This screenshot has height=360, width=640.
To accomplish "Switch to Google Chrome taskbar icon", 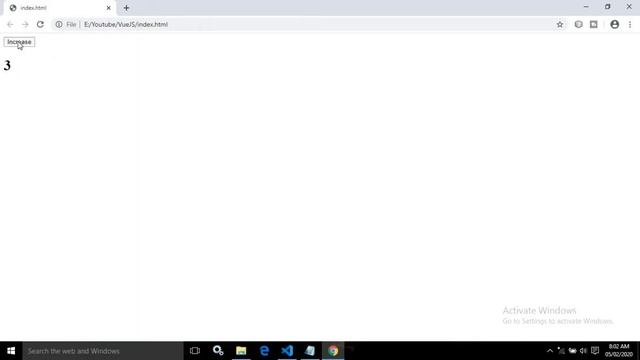I will pyautogui.click(x=333, y=351).
